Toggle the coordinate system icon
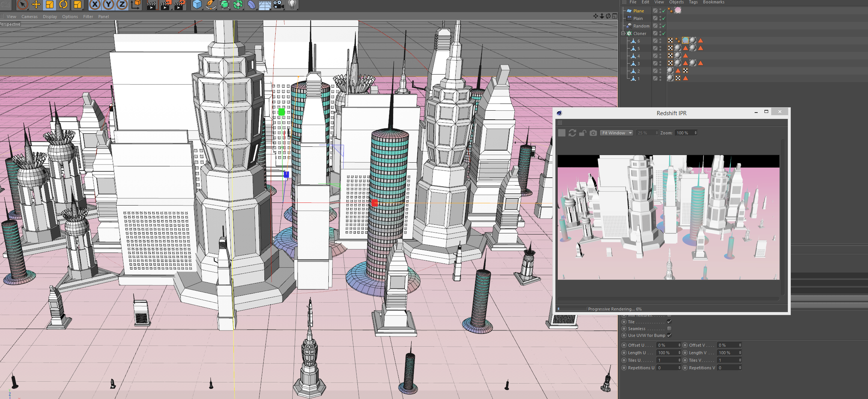 pyautogui.click(x=136, y=5)
